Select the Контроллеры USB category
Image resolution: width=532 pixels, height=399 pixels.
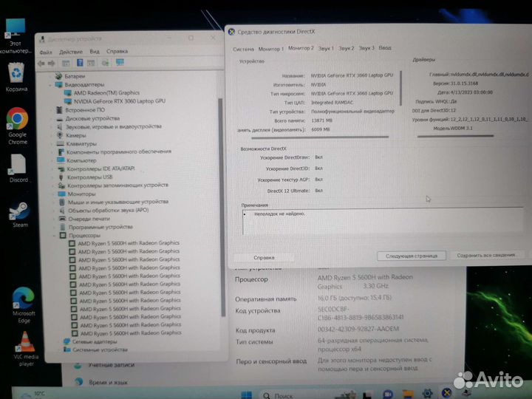[89, 177]
